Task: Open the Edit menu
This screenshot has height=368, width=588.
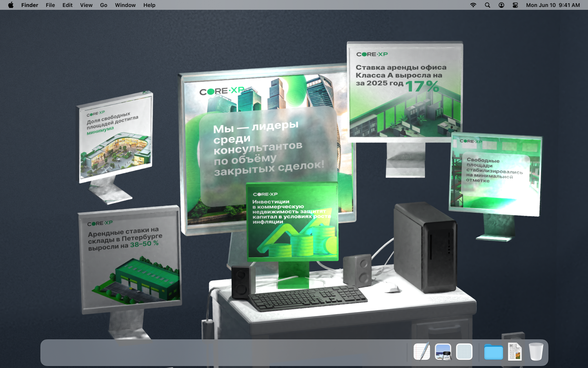Action: (67, 5)
